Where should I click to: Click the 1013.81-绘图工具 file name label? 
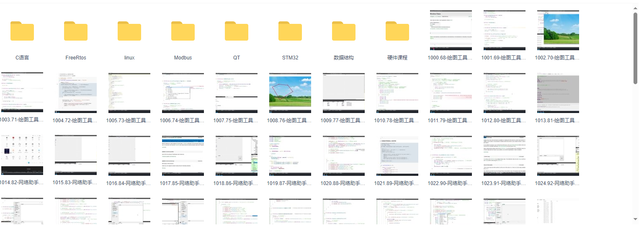click(x=558, y=121)
